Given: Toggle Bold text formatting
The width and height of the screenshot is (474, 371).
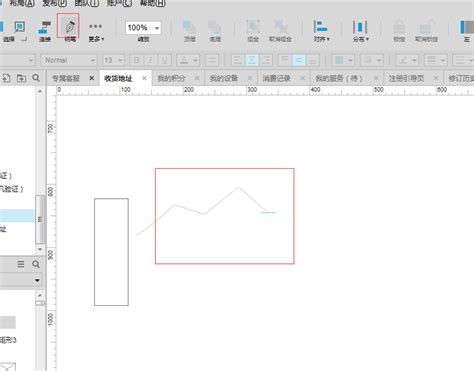Looking at the screenshot, I should click(137, 60).
